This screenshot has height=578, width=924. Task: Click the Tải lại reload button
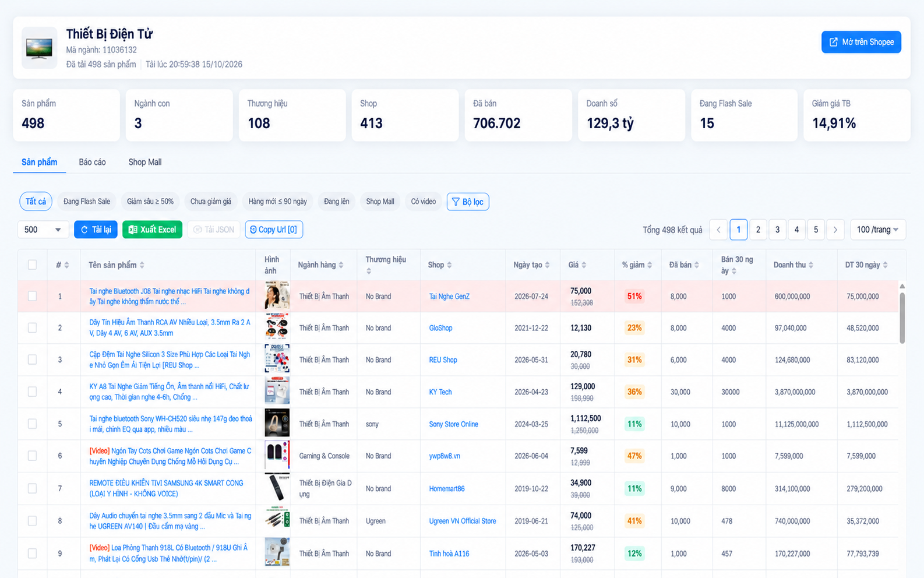point(96,230)
